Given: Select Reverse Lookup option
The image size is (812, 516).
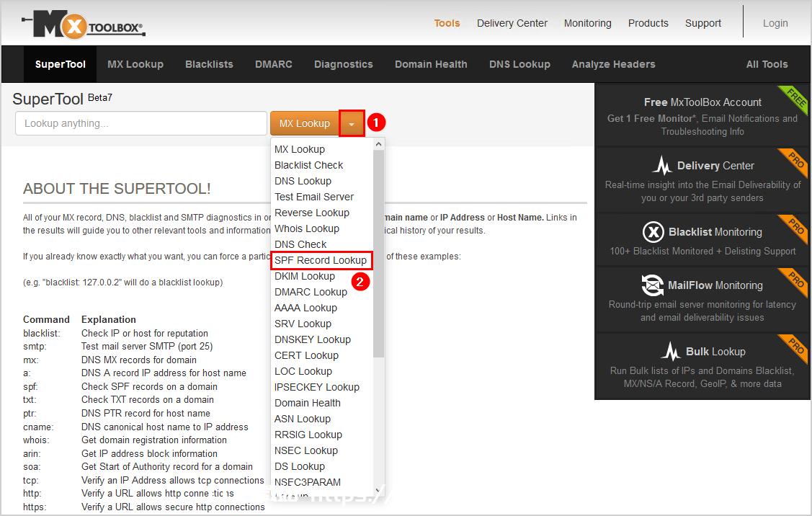Looking at the screenshot, I should pyautogui.click(x=312, y=213).
